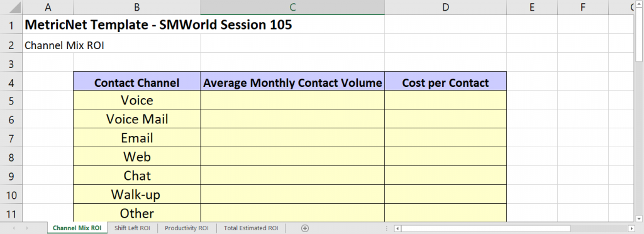Go to previous sheet tab arrow

pos(14,228)
